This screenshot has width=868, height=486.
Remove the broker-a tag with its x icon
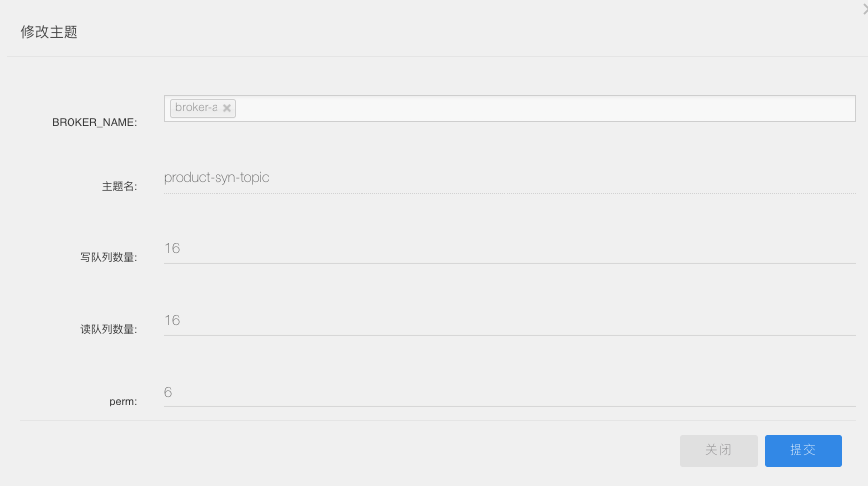pyautogui.click(x=227, y=108)
